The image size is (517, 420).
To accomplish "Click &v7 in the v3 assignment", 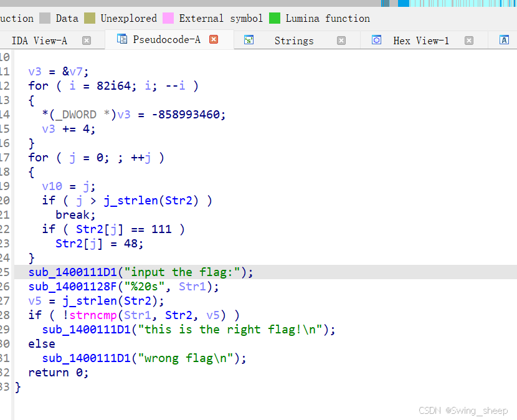I will [72, 72].
